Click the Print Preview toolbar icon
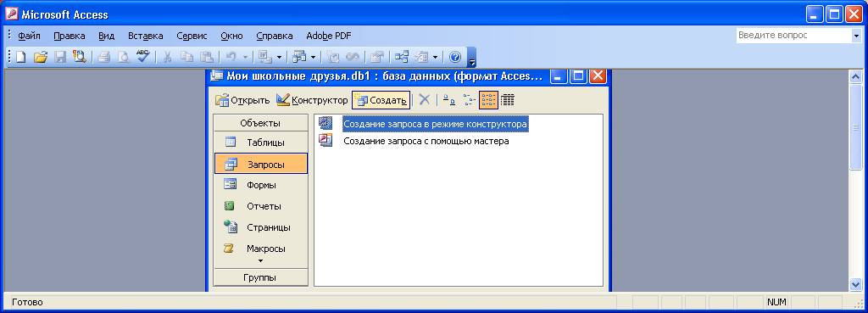The height and width of the screenshot is (313, 868). pos(124,57)
